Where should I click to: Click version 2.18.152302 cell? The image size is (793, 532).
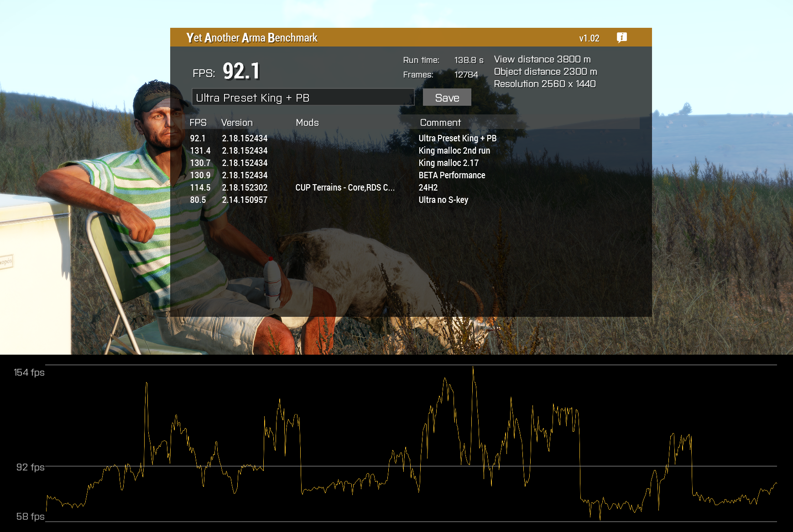coord(245,187)
